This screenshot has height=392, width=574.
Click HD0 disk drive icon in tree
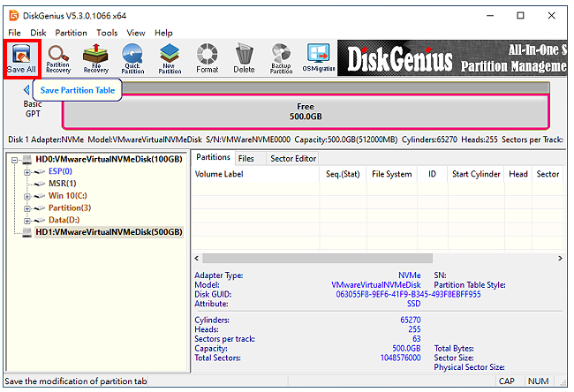coord(27,159)
